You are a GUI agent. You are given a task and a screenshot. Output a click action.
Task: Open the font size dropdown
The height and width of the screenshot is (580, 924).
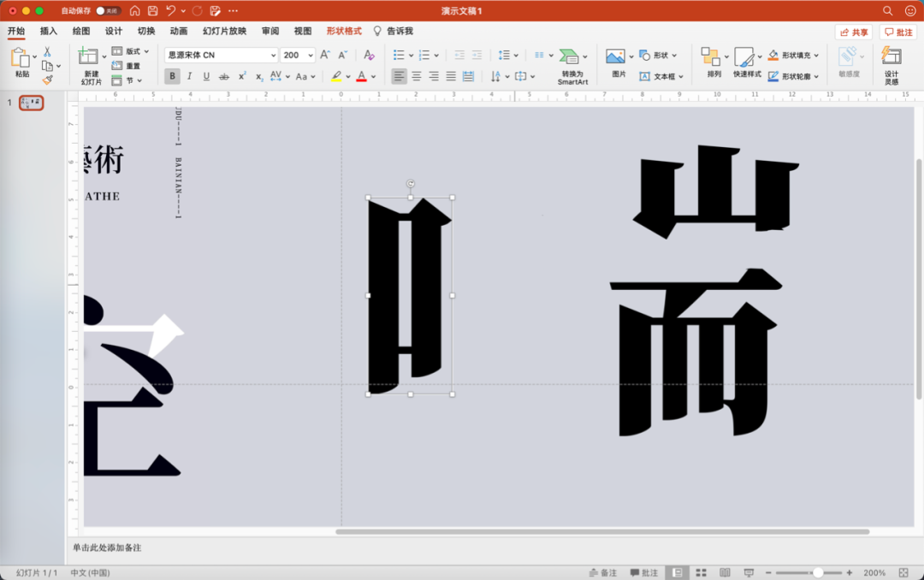(311, 55)
